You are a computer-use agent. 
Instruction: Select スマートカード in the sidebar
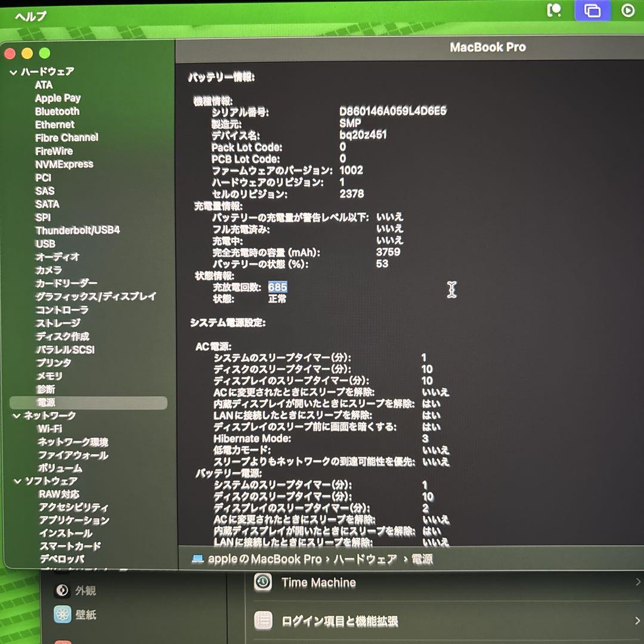(x=70, y=546)
